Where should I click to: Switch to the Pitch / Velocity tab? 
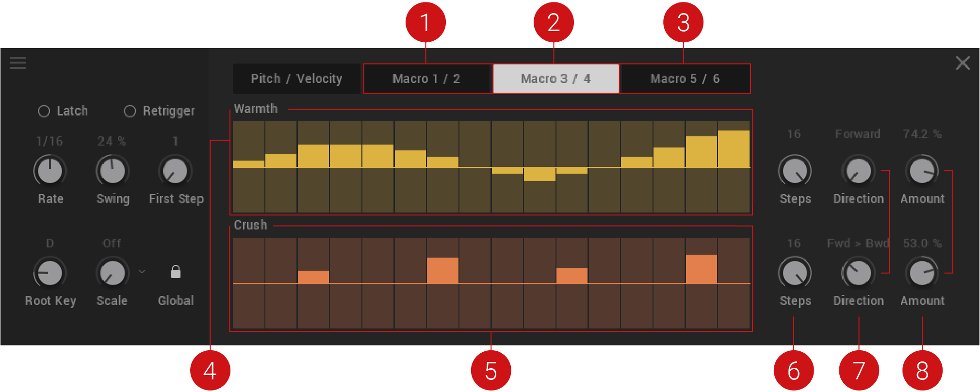(296, 79)
